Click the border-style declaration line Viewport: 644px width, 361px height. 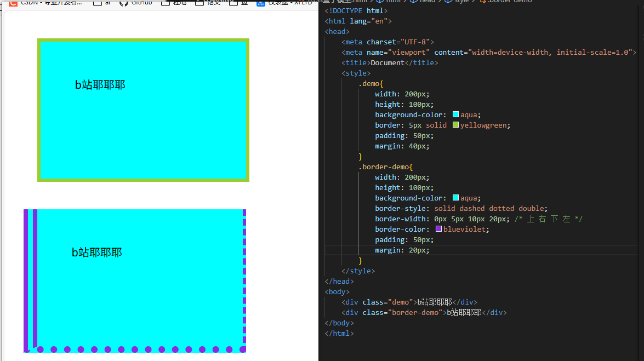[x=461, y=208]
